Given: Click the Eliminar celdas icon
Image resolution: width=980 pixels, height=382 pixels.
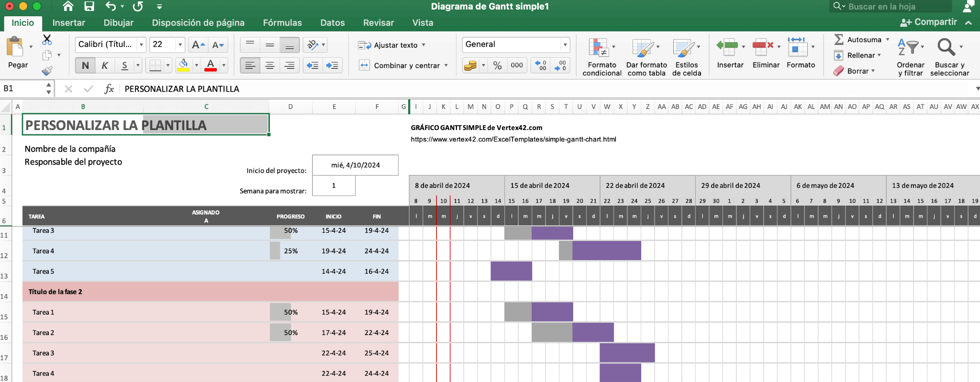Looking at the screenshot, I should pos(763,48).
